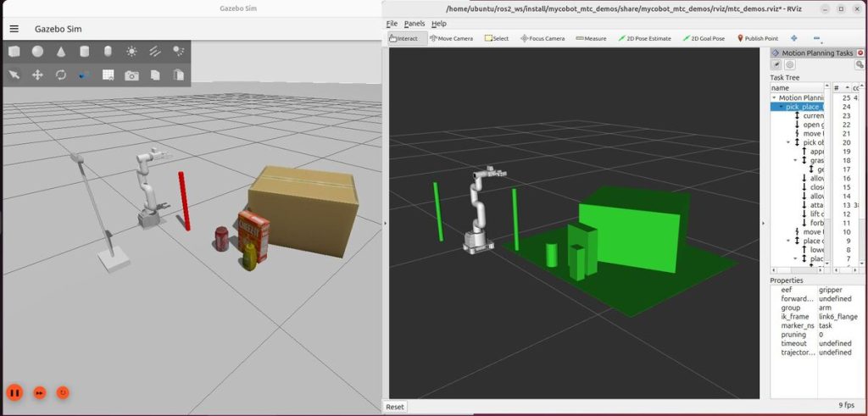Open the Panels menu

tap(415, 24)
